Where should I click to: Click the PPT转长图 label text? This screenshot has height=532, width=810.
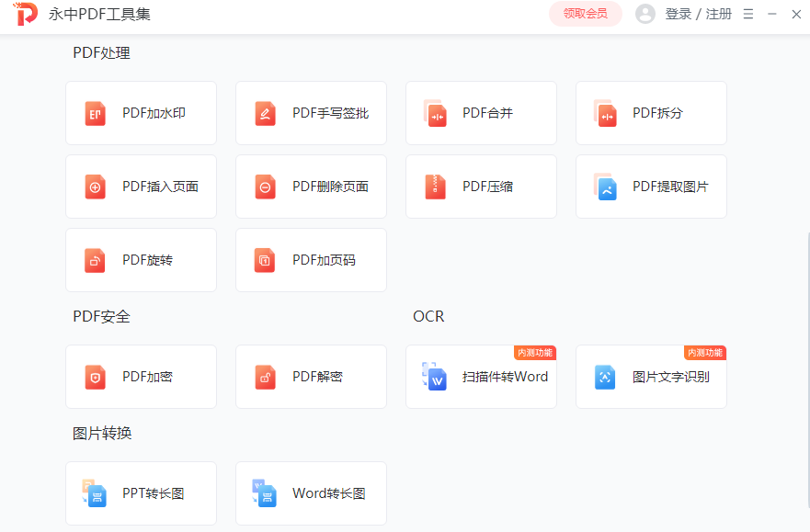click(154, 493)
